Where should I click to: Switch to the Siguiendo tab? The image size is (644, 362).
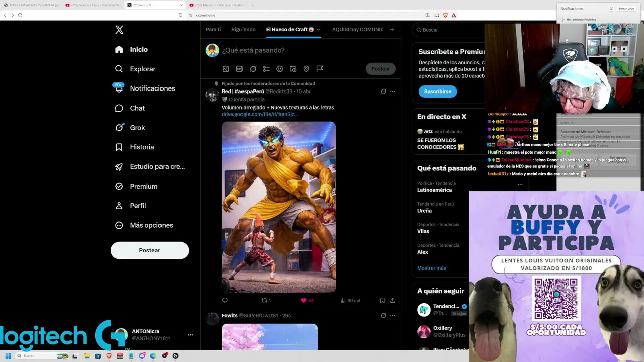pyautogui.click(x=244, y=29)
